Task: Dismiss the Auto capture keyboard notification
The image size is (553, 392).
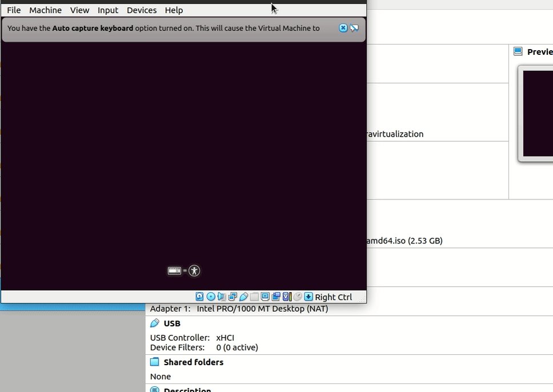Action: 343,28
